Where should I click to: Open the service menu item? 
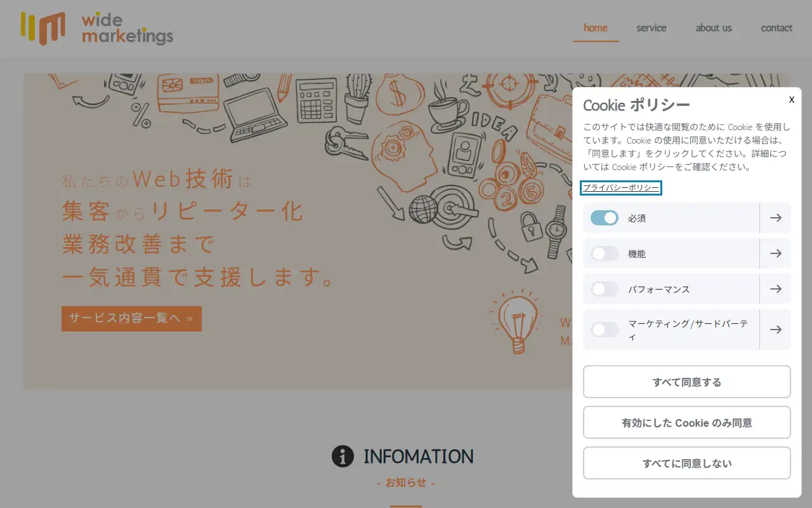click(x=652, y=28)
